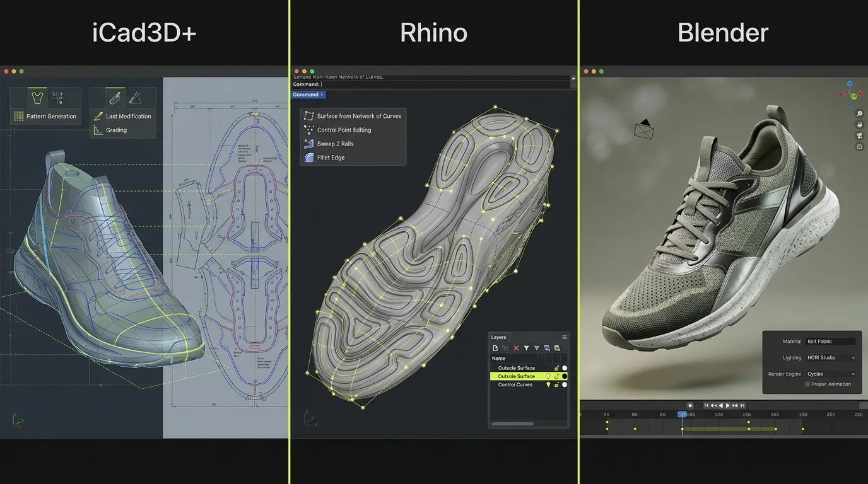The height and width of the screenshot is (484, 868).
Task: Click the white filter funnel in Layers
Action: click(x=527, y=348)
